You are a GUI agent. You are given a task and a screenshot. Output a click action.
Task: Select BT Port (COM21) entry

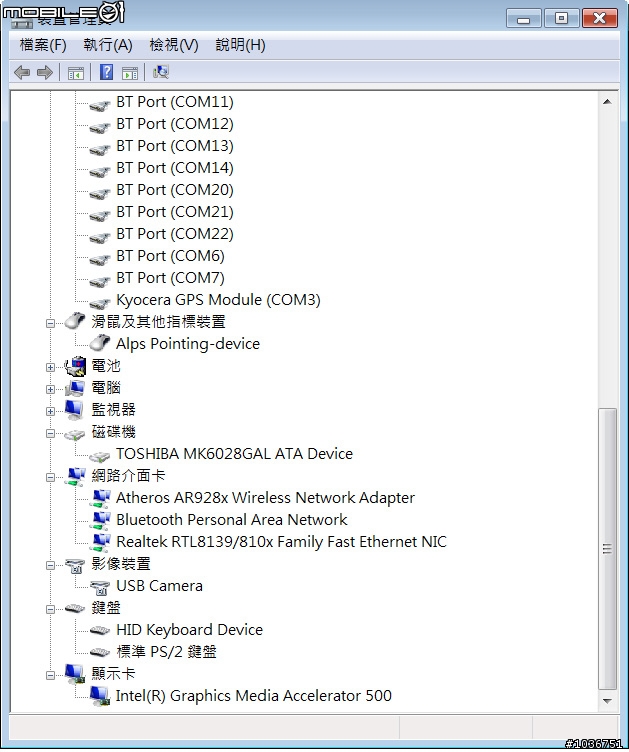coord(175,212)
